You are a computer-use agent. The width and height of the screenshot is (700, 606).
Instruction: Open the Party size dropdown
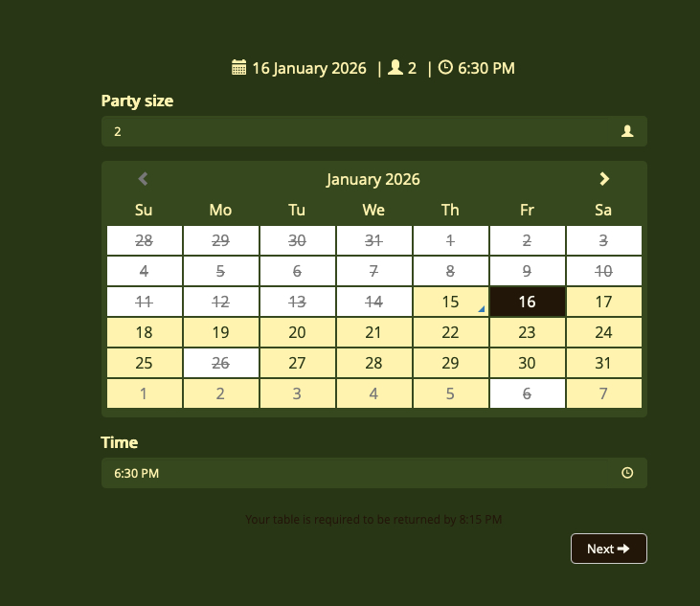[373, 131]
